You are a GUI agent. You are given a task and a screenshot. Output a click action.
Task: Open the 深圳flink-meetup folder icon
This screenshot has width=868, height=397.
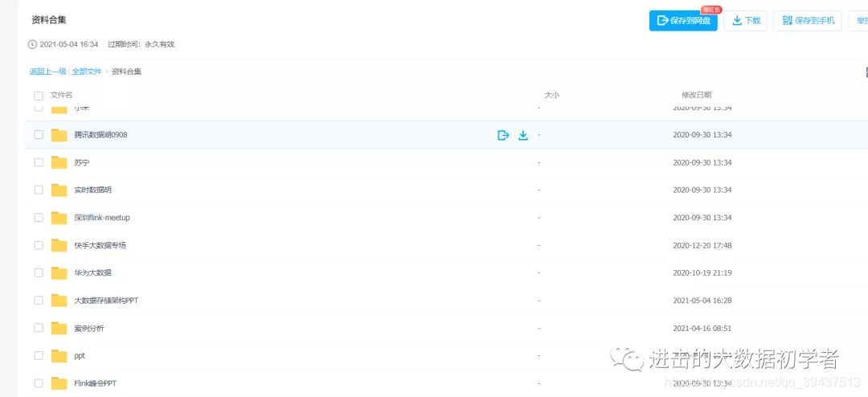pos(59,218)
